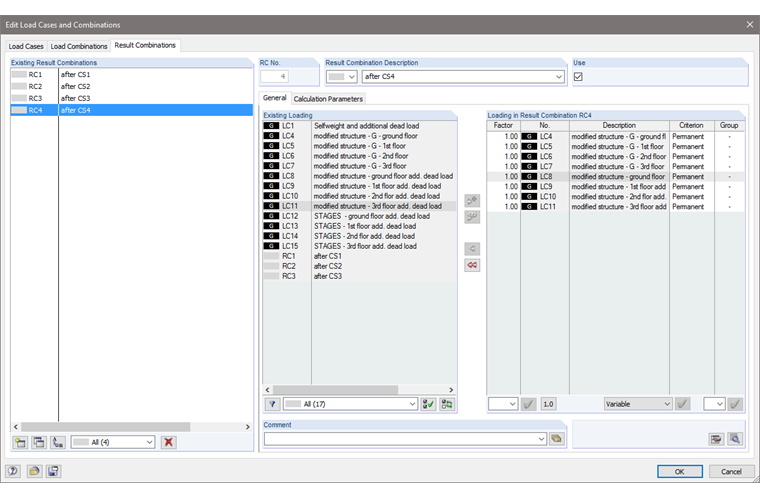Screen dimensions: 760x498
Task: Select RC3 after CS3 in combinations list
Action: coord(131,98)
